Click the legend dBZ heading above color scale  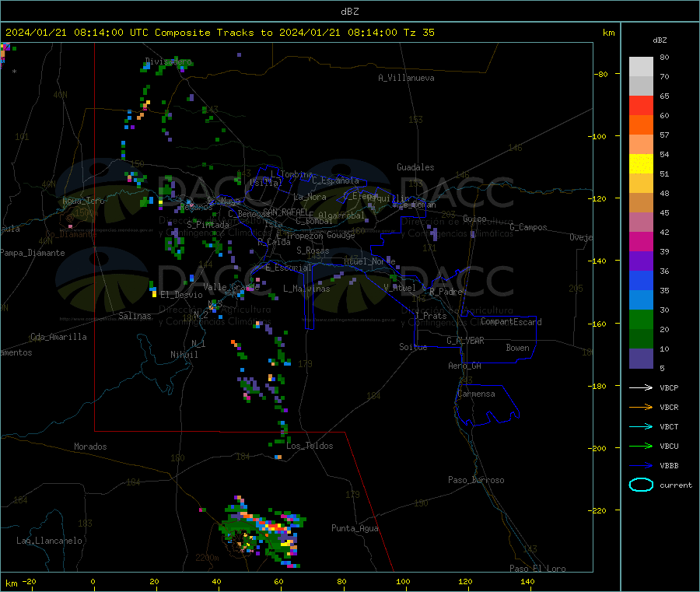660,40
